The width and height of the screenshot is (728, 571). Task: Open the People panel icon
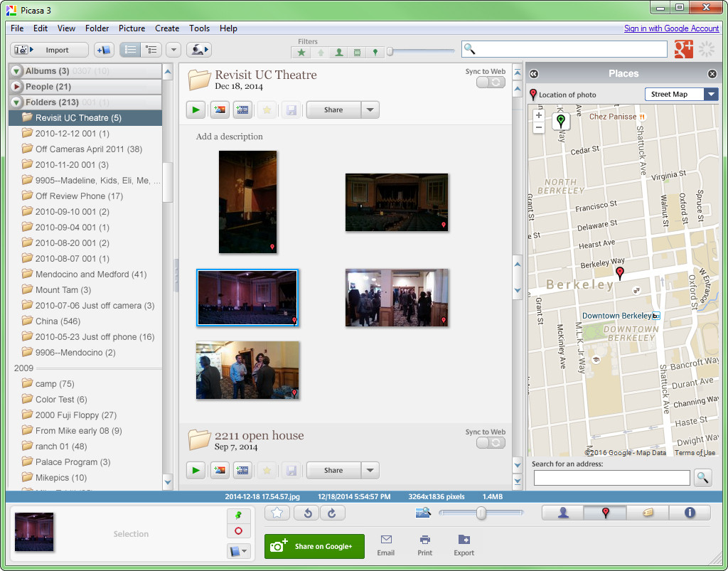(x=562, y=513)
